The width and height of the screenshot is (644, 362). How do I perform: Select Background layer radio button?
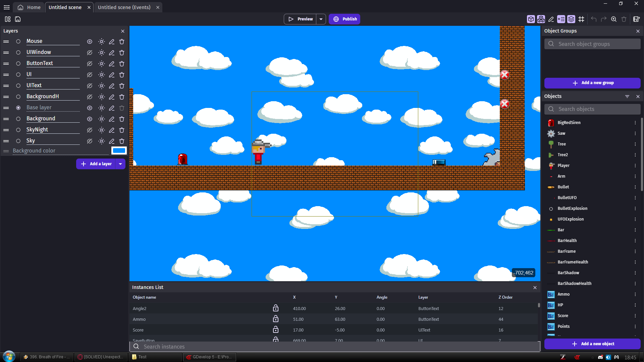point(18,119)
